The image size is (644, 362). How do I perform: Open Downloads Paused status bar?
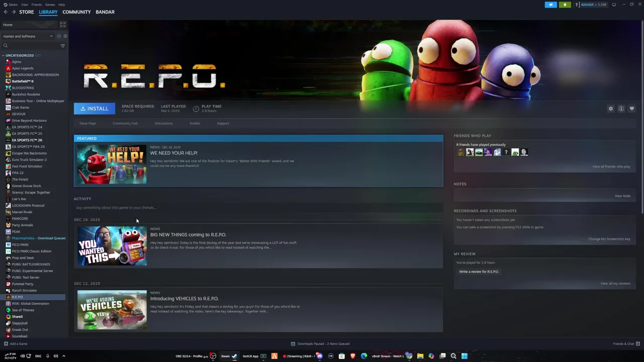(320, 344)
